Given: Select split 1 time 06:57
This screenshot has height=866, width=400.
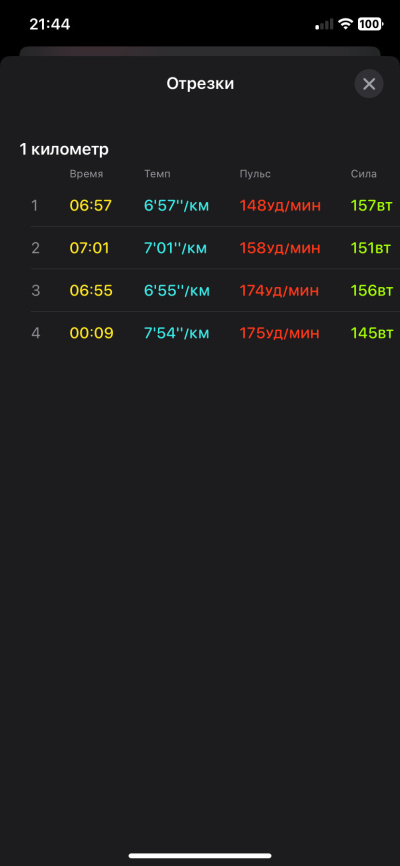Looking at the screenshot, I should pos(91,205).
